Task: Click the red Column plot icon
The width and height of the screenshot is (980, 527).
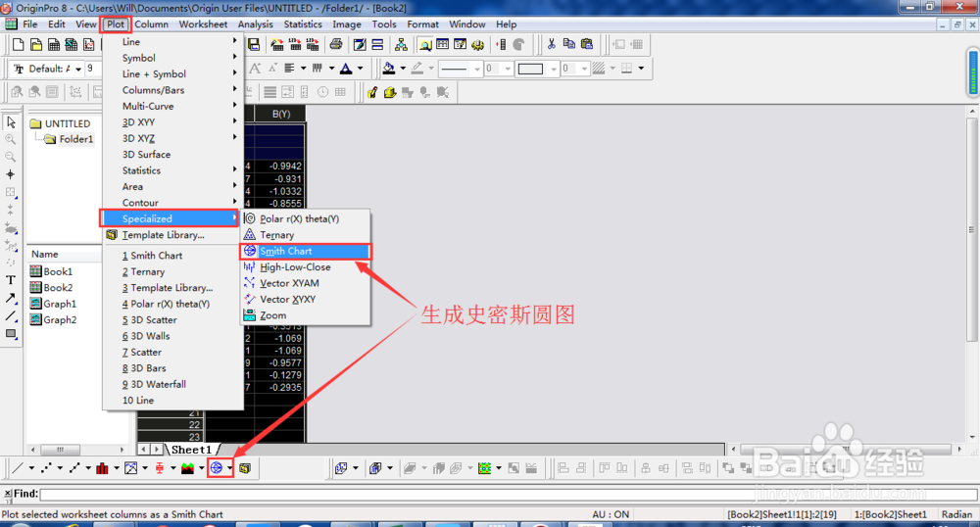Action: [102, 467]
